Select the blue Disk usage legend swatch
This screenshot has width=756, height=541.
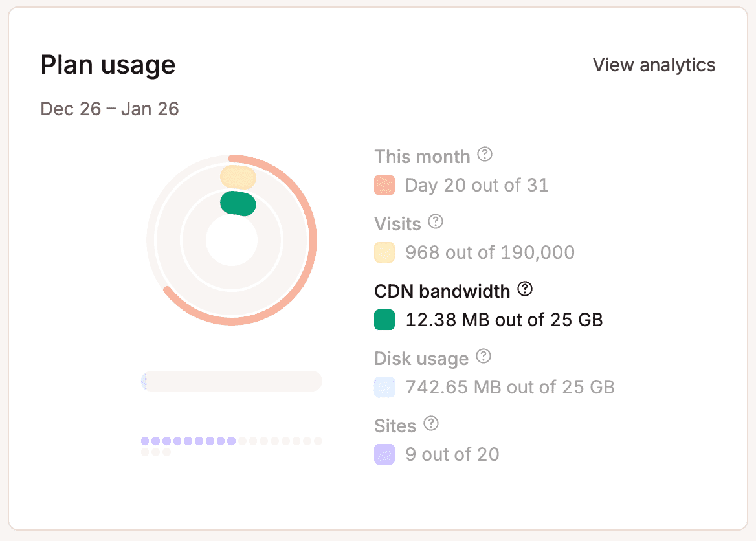pos(384,387)
